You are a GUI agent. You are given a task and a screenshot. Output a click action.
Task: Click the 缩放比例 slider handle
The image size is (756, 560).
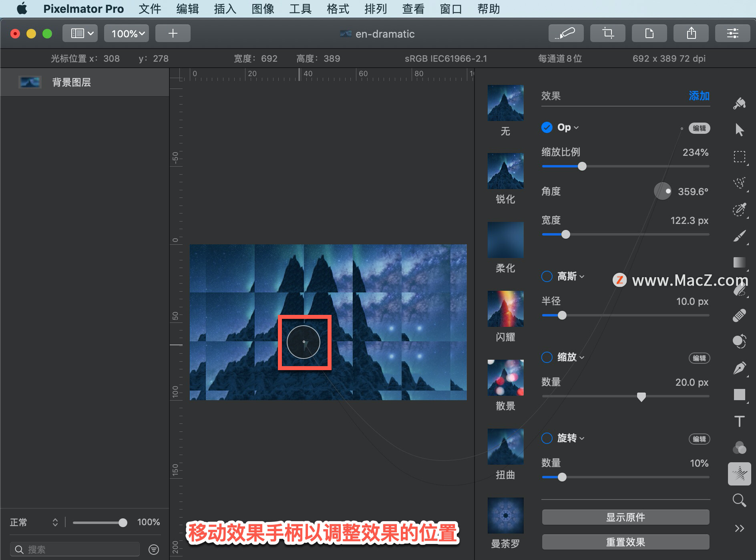582,166
